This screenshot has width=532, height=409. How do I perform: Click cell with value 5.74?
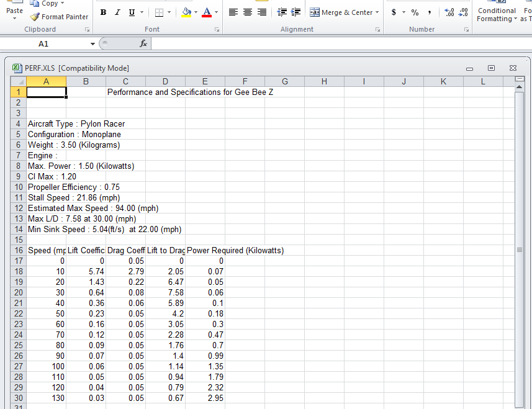coord(86,271)
